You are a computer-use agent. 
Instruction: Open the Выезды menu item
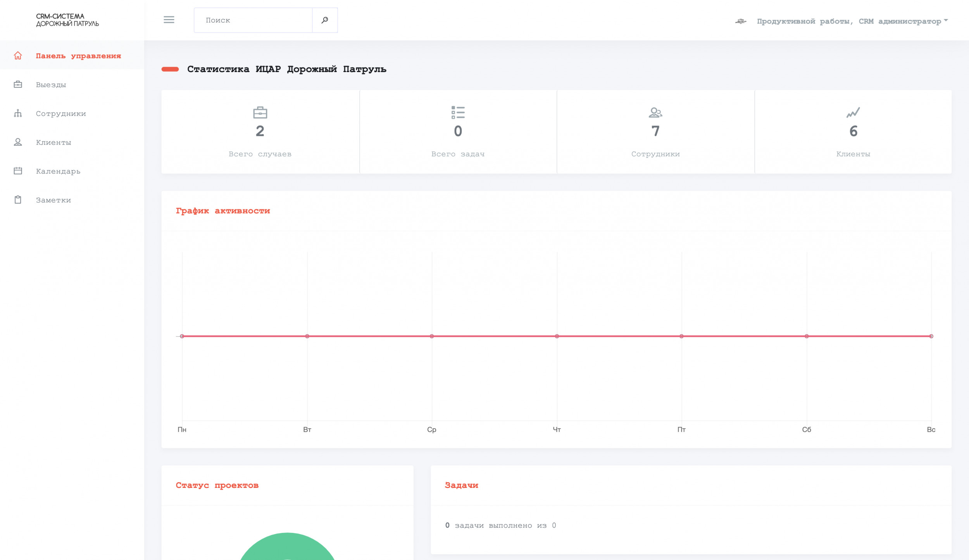click(x=51, y=85)
